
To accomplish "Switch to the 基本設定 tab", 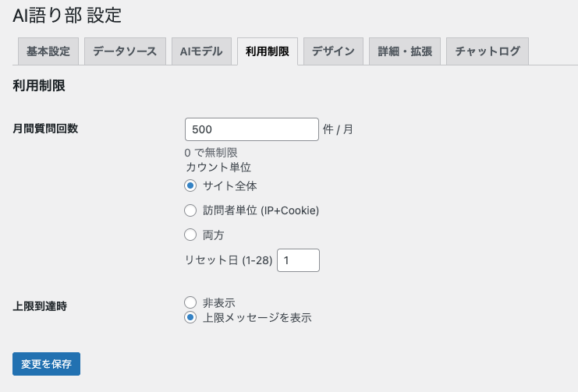I will coord(48,51).
